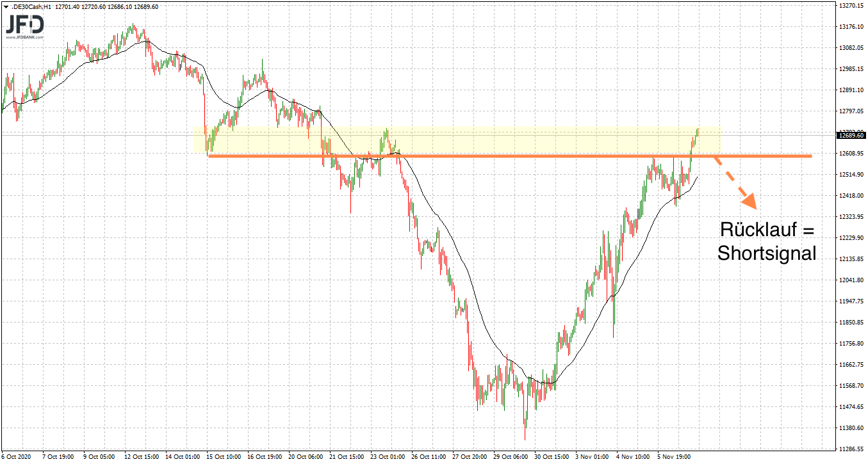Select the orange horizontal resistance line

pos(512,156)
